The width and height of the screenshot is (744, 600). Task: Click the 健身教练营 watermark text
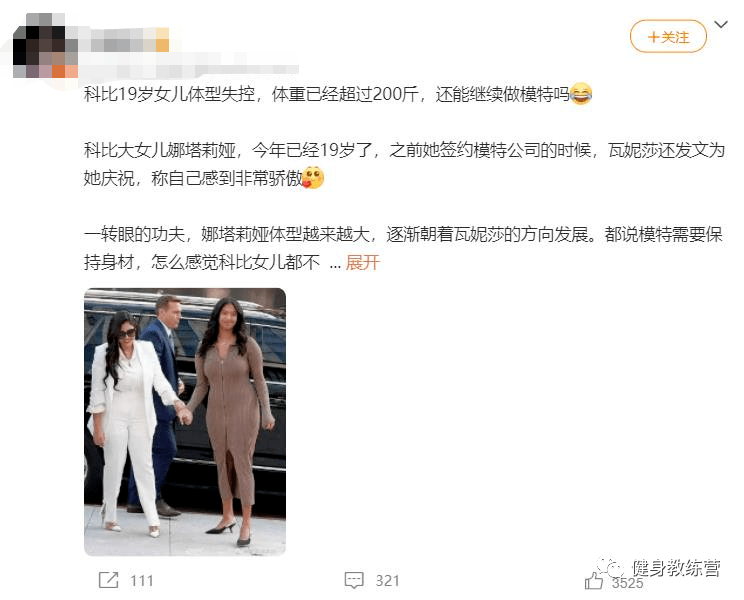coord(676,567)
